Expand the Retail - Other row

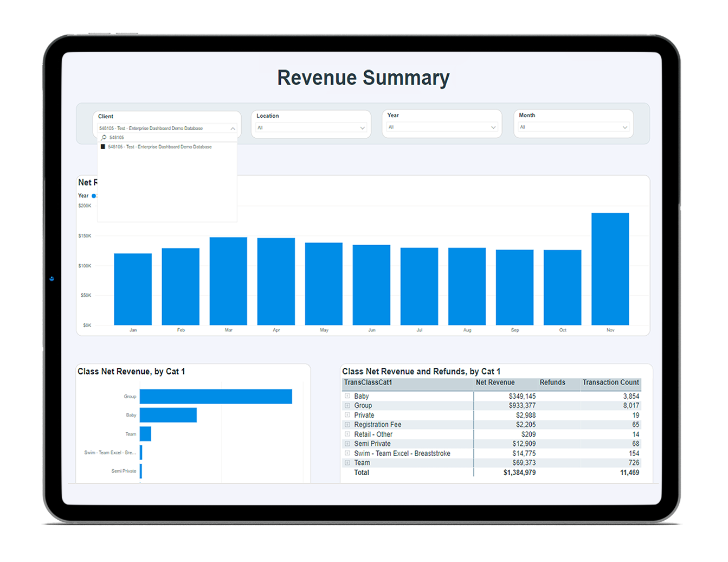click(x=347, y=435)
